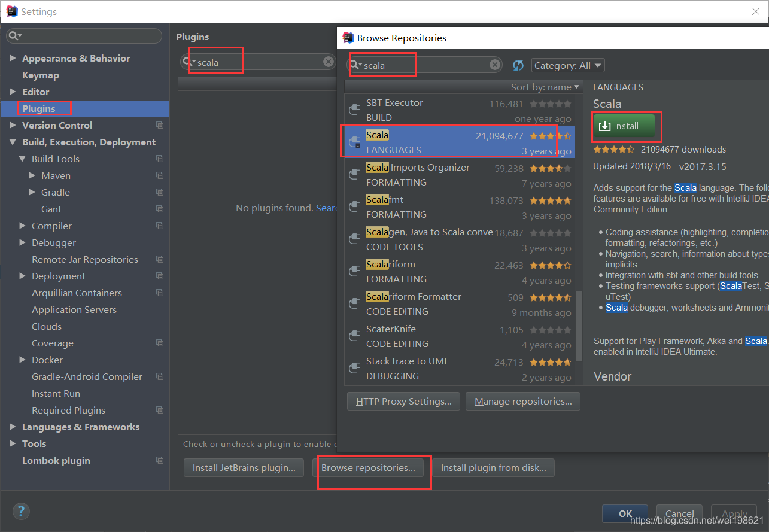
Task: Select the Scala LANGUAGES plugin row
Action: point(460,142)
